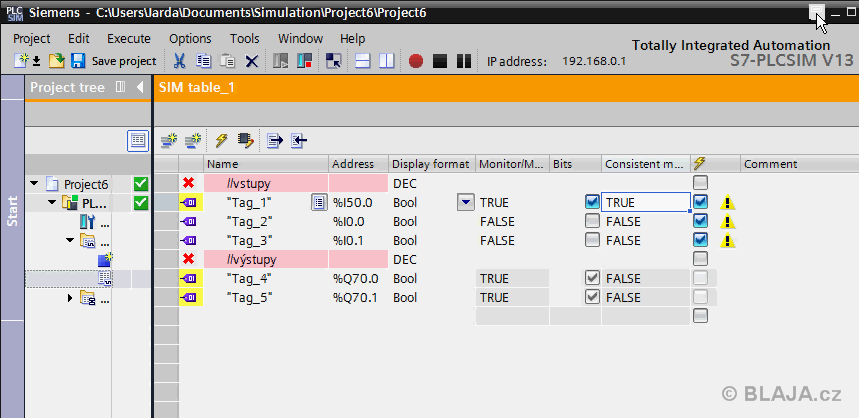Select the device configuration tree item

88,221
